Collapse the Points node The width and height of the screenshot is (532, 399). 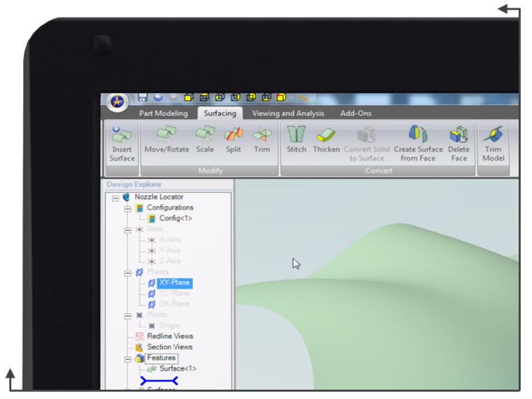[127, 316]
